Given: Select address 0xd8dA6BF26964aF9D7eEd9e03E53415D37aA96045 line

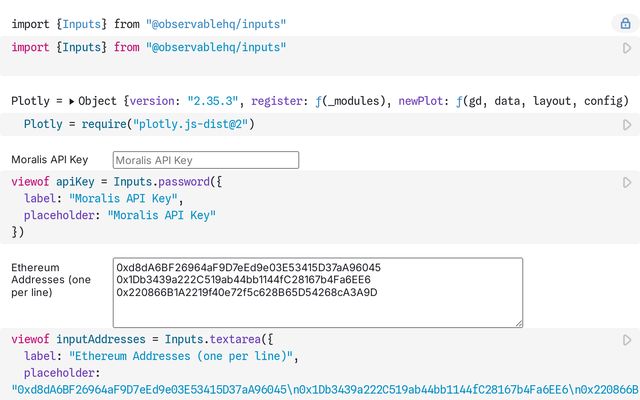Looking at the screenshot, I should pyautogui.click(x=248, y=267).
